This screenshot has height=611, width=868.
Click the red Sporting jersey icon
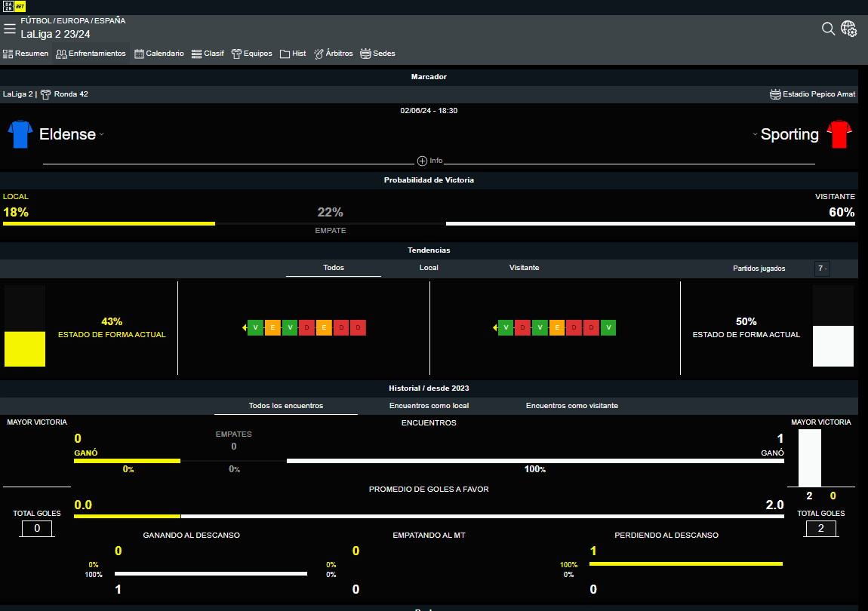839,134
